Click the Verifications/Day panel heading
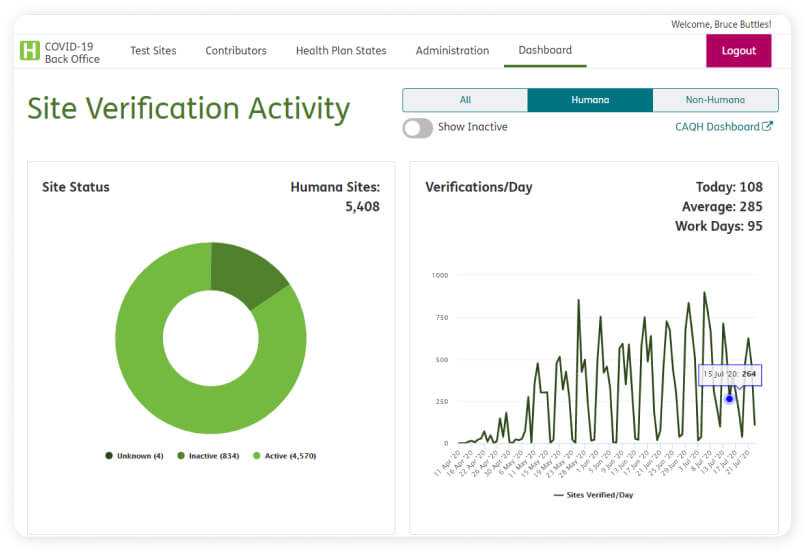This screenshot has height=554, width=809. [479, 187]
